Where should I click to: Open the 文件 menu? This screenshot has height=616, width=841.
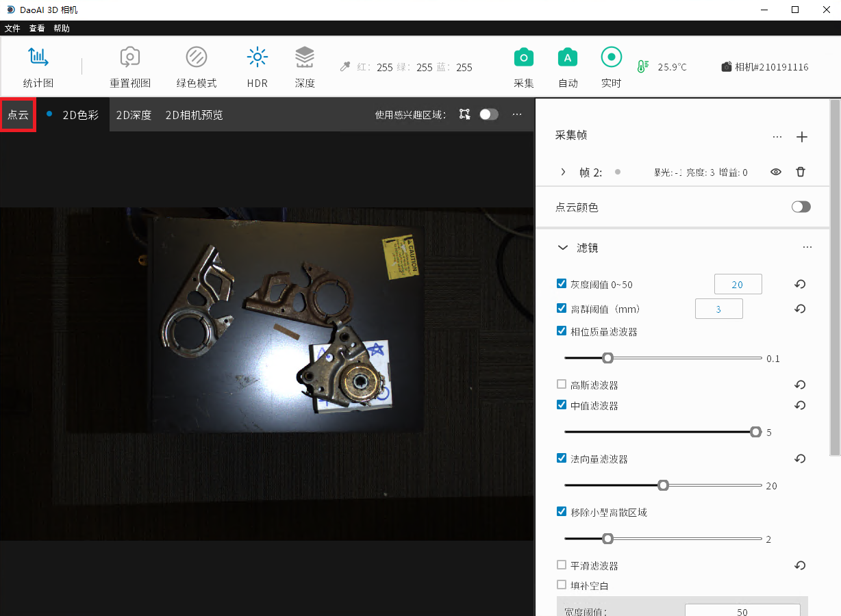(x=12, y=28)
